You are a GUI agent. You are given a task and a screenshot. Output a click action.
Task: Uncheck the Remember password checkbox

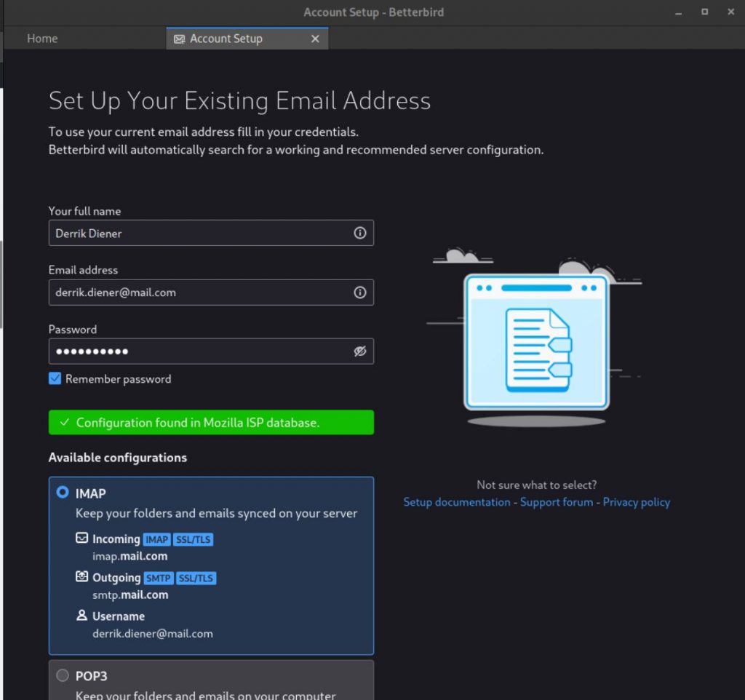click(54, 378)
